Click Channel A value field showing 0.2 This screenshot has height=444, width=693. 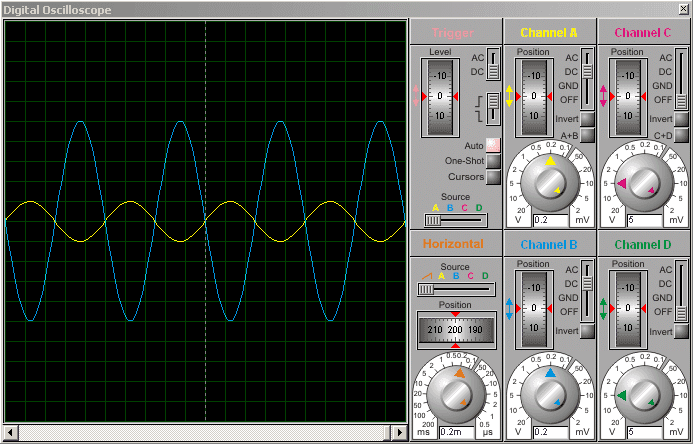pos(550,220)
